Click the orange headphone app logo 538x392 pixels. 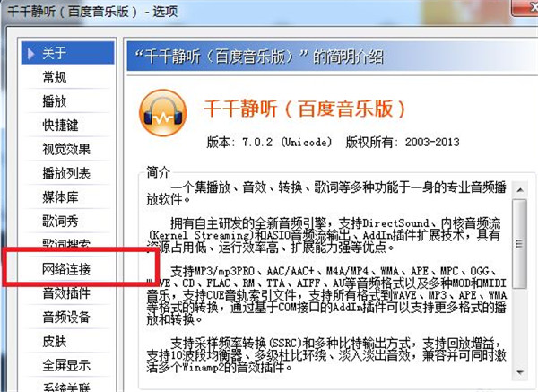pos(163,113)
